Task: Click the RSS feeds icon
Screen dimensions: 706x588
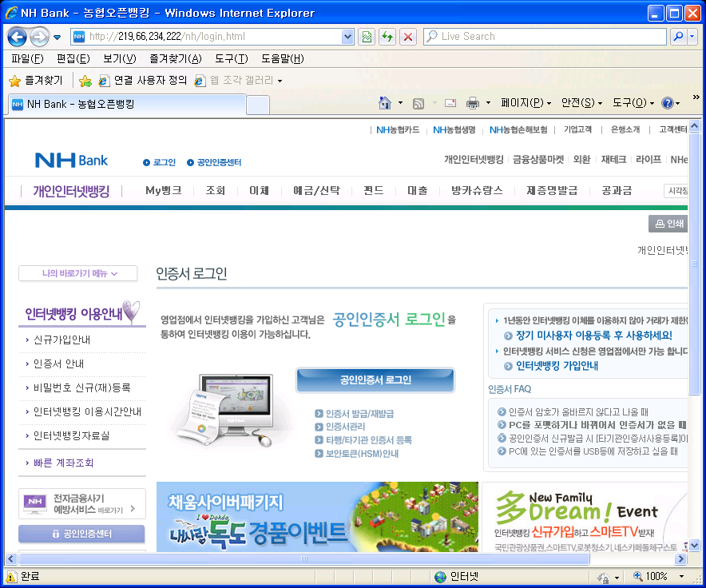Action: point(418,104)
